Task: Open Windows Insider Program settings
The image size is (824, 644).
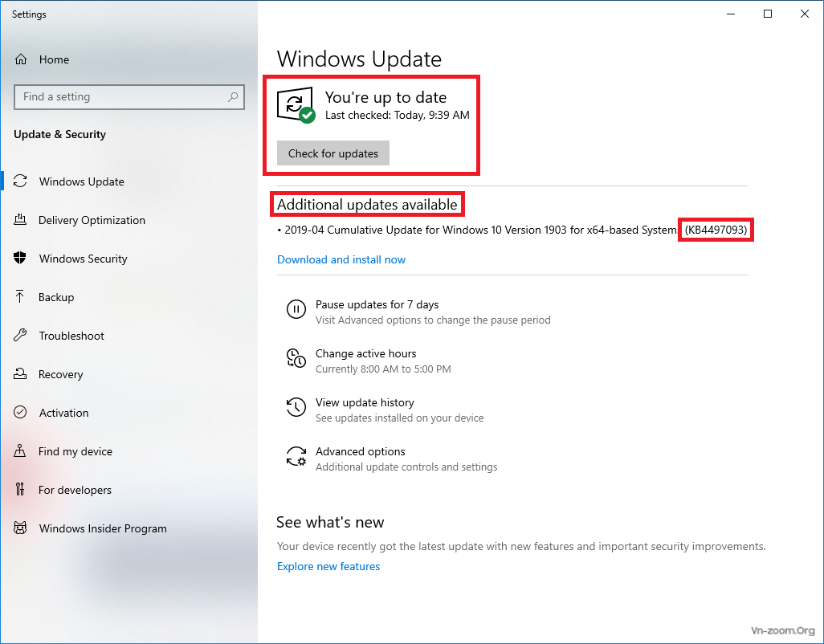Action: (103, 528)
